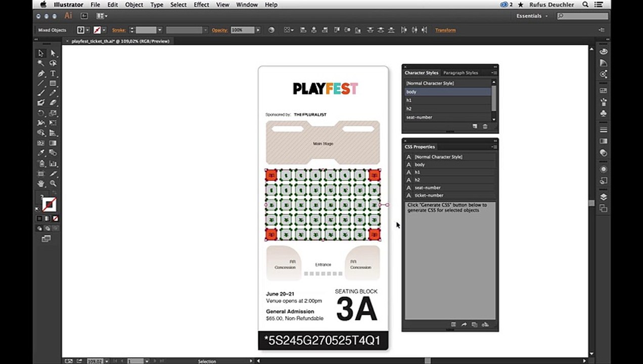This screenshot has width=643, height=364.
Task: Select the Rectangle tool
Action: tap(53, 83)
